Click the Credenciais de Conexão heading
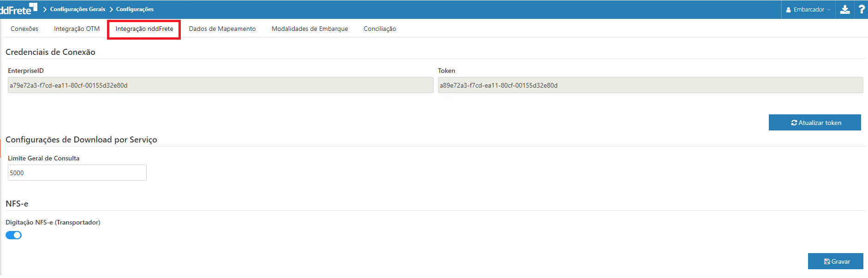This screenshot has height=278, width=868. [50, 52]
